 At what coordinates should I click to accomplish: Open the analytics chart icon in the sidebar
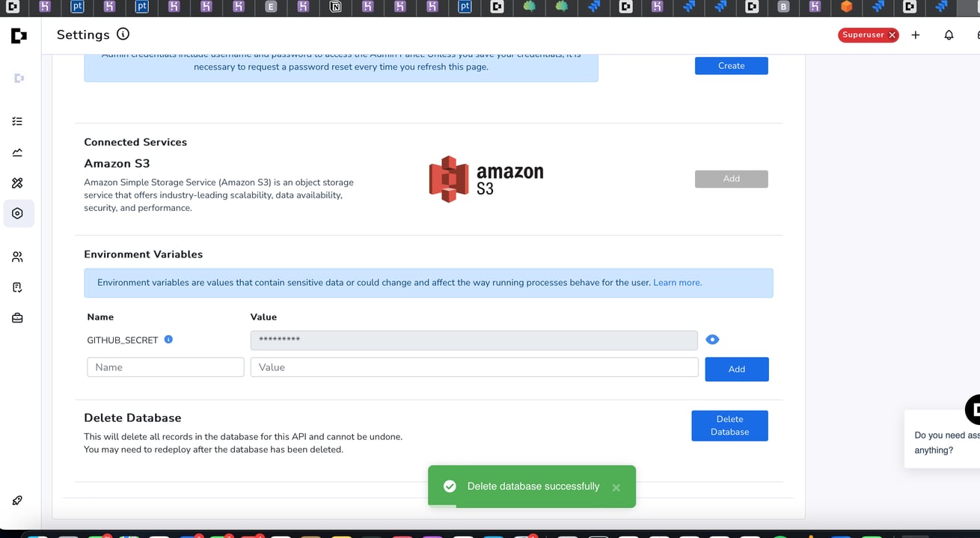coord(17,153)
